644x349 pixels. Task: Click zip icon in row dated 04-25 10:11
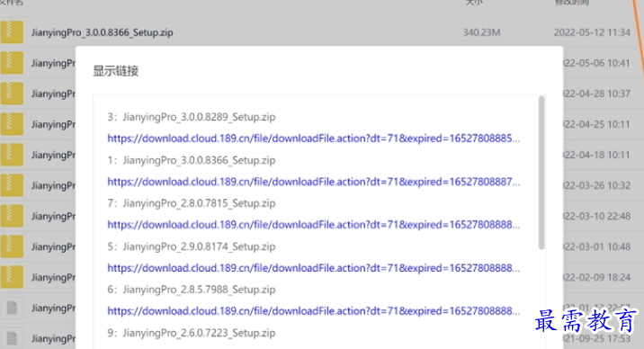pos(12,124)
